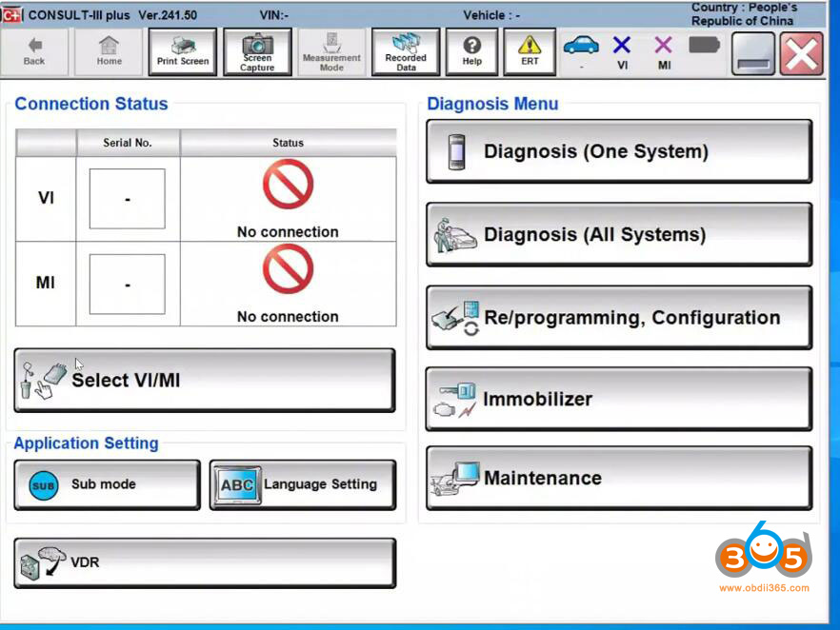Open the VDR button
Image resolution: width=840 pixels, height=630 pixels.
(x=205, y=563)
